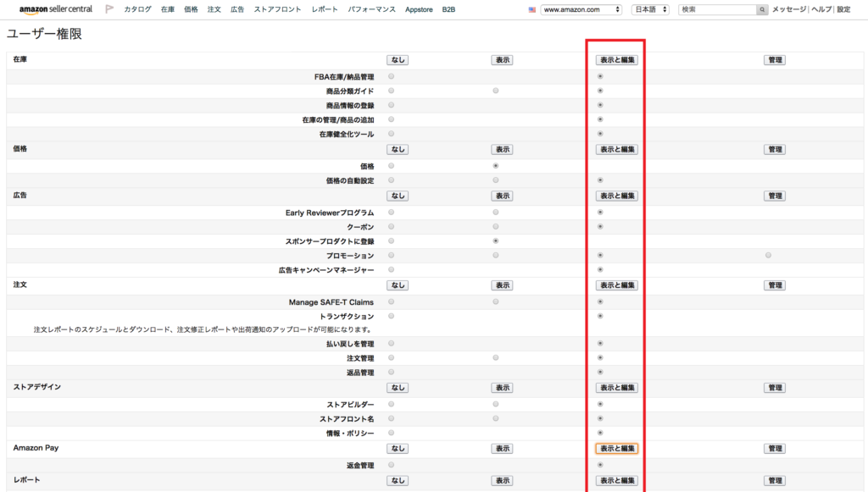Open the カタログ menu
Screen dimensions: 868x492
[x=138, y=9]
